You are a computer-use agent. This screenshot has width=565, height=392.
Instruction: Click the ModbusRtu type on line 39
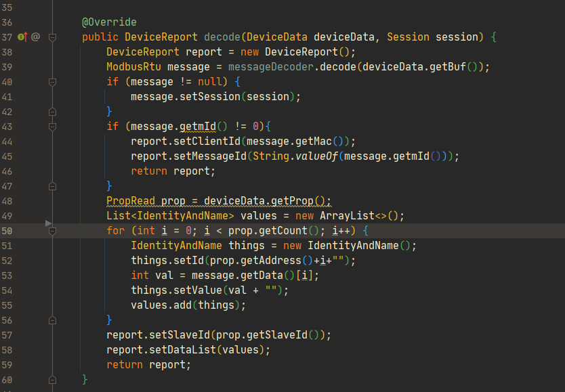click(x=133, y=67)
